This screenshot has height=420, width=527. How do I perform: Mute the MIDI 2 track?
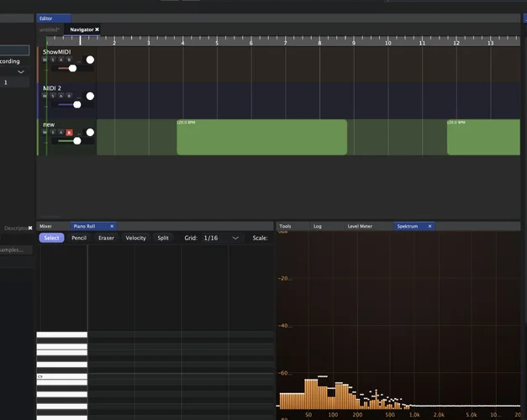(x=45, y=96)
